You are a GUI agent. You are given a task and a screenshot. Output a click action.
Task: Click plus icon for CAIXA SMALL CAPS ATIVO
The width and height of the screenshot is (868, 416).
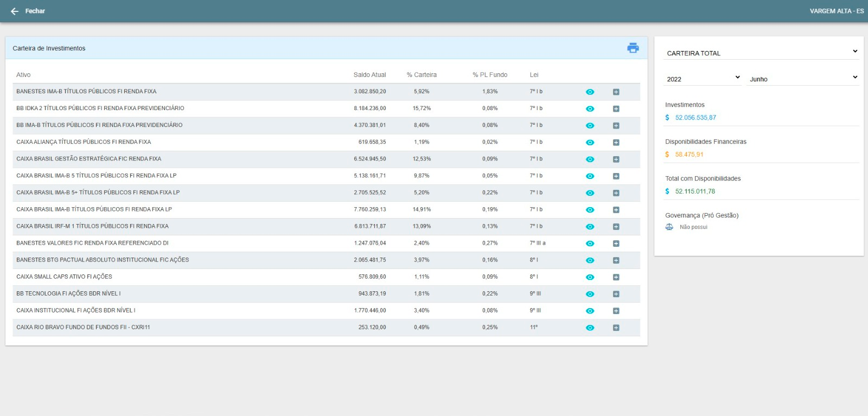pyautogui.click(x=616, y=277)
